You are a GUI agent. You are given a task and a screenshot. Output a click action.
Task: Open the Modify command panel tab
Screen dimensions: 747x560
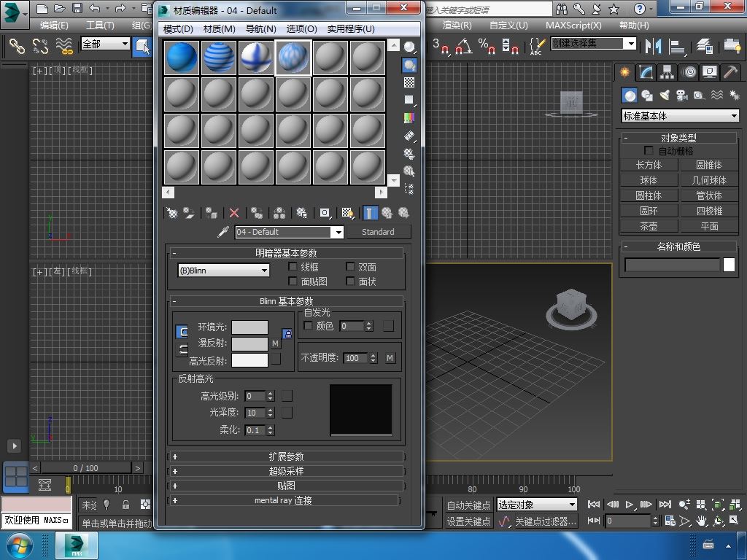[x=646, y=72]
